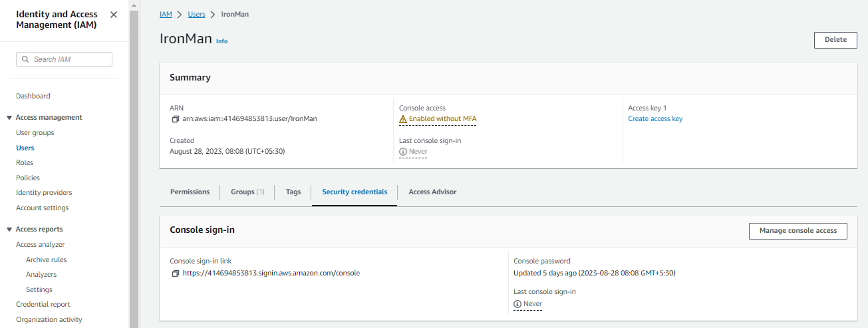
Task: Click info icon beside lower Never sign-in
Action: pos(517,304)
